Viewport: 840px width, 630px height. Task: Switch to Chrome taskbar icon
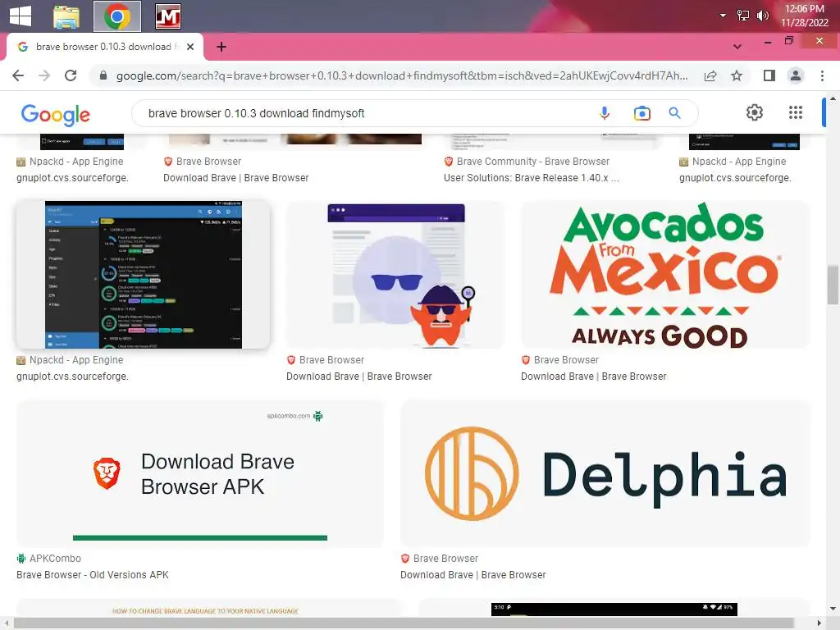click(x=117, y=16)
